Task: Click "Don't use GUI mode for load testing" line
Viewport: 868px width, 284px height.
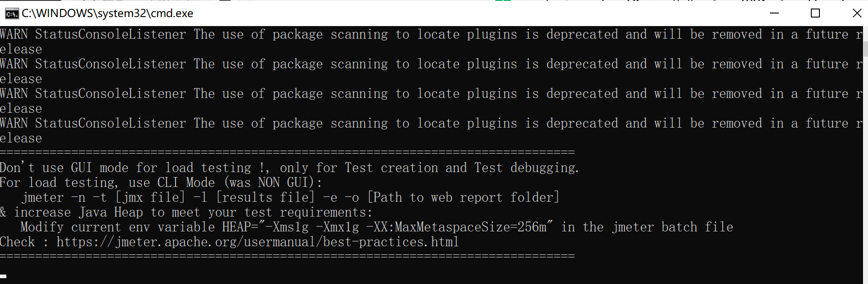Action: (289, 168)
